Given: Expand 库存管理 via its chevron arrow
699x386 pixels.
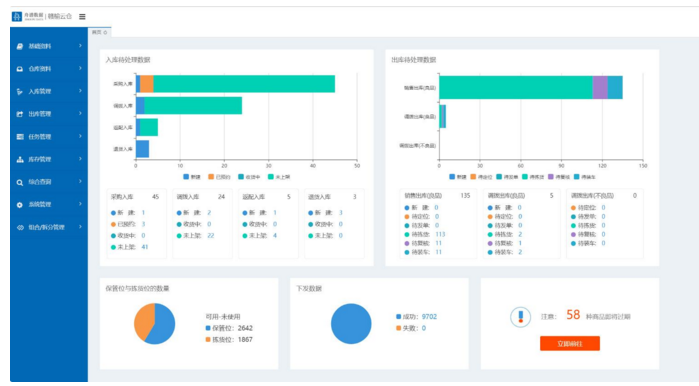Looking at the screenshot, I should coord(80,159).
